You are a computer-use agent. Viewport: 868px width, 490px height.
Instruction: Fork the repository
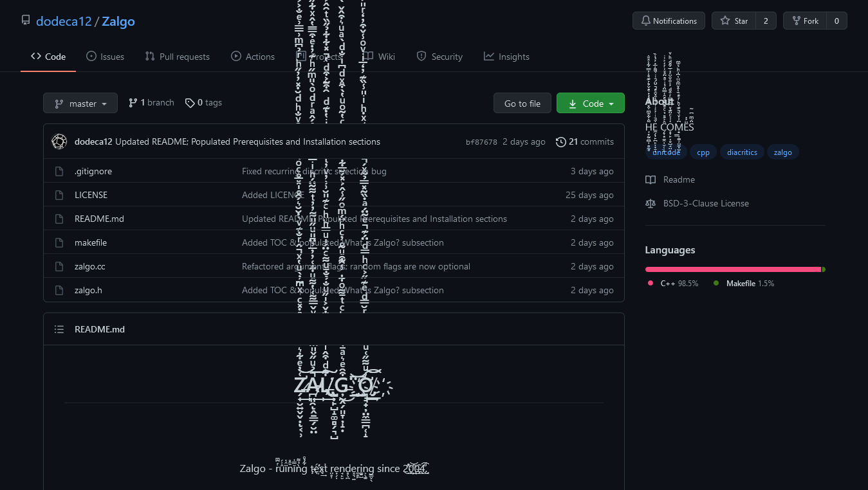(x=804, y=21)
